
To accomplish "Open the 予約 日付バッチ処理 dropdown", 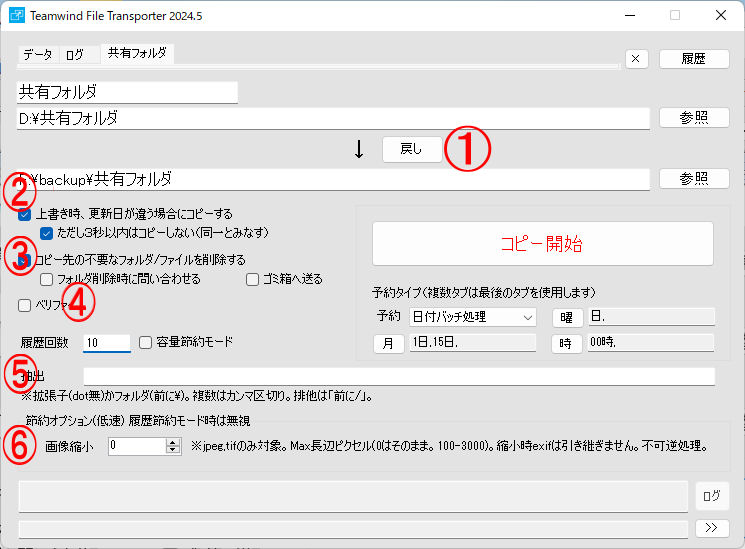I will pos(473,317).
